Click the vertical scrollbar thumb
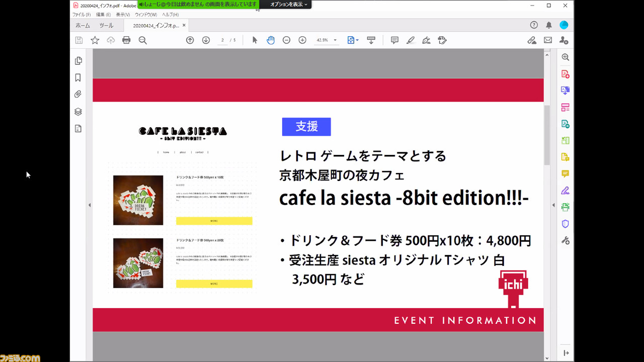This screenshot has width=644, height=362. click(x=547, y=135)
